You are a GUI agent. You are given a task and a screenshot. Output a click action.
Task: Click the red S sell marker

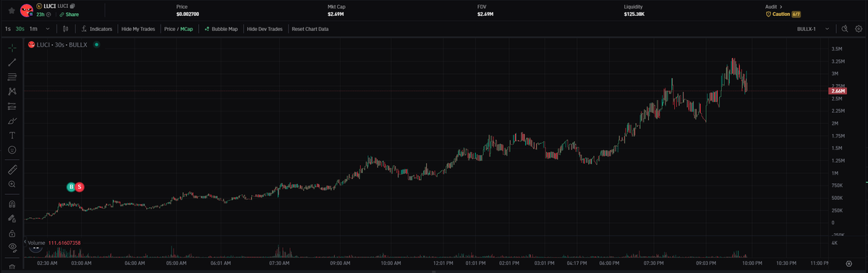click(x=80, y=187)
